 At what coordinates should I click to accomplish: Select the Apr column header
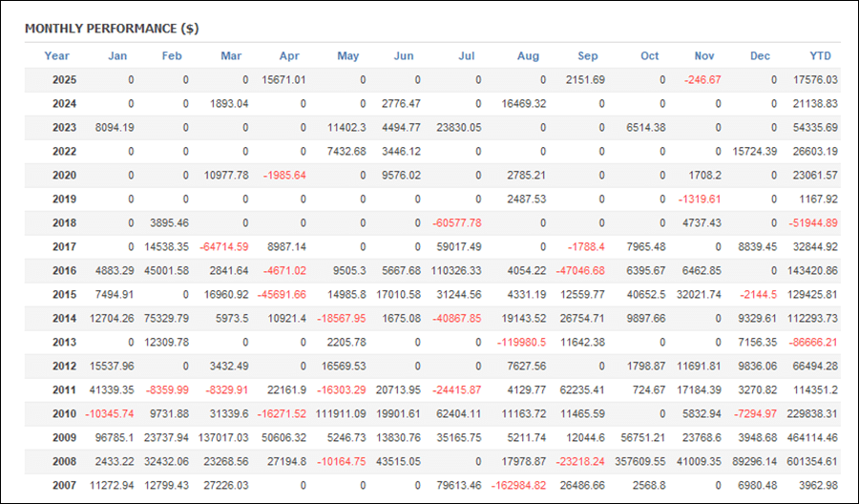pyautogui.click(x=289, y=55)
